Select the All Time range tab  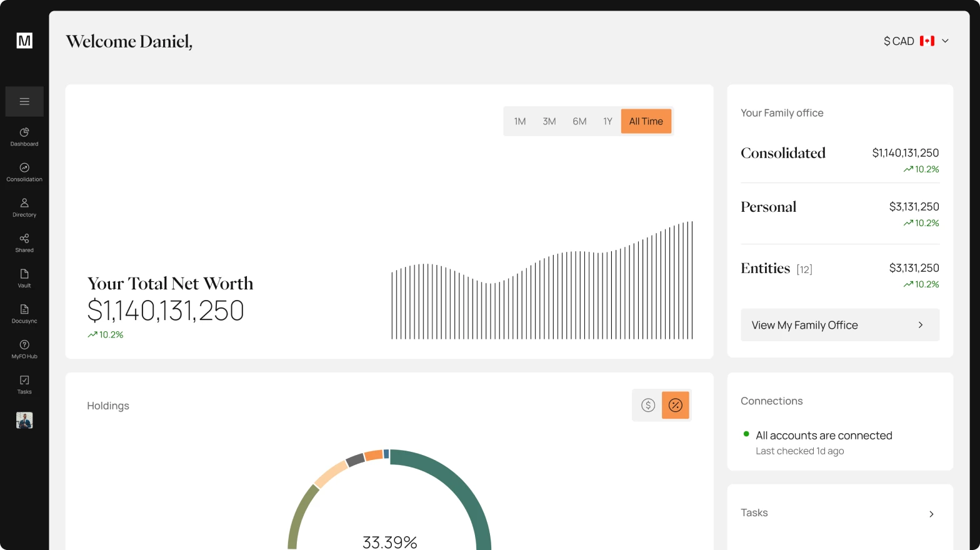click(646, 121)
